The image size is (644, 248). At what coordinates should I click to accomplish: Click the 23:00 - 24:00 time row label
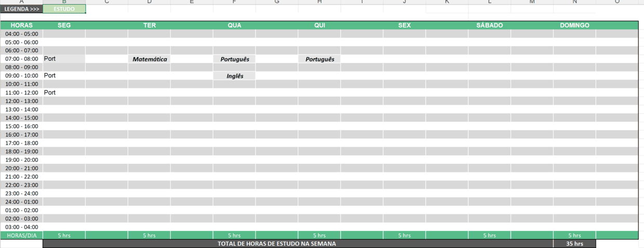coord(22,193)
